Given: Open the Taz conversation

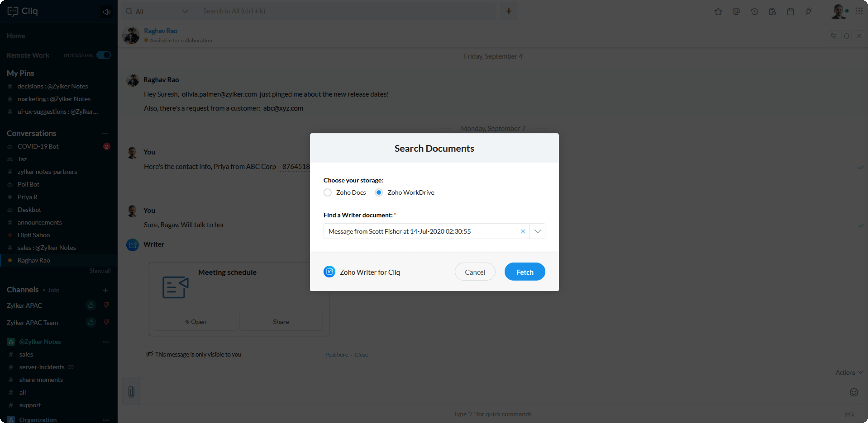Looking at the screenshot, I should (59, 159).
